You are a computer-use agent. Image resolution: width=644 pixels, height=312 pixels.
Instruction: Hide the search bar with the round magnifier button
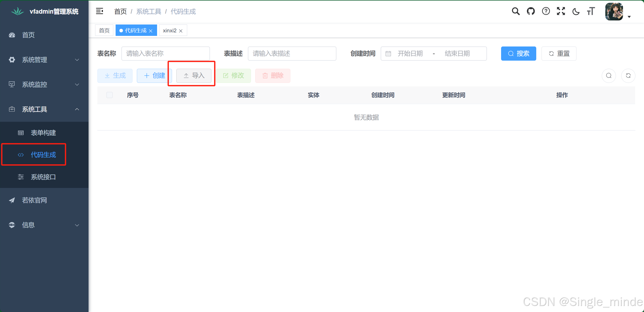coord(609,76)
